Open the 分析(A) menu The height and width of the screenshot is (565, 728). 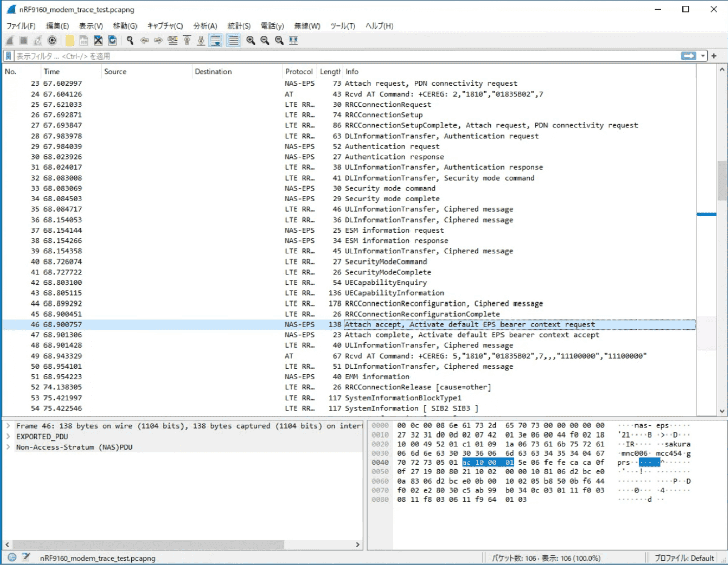205,26
